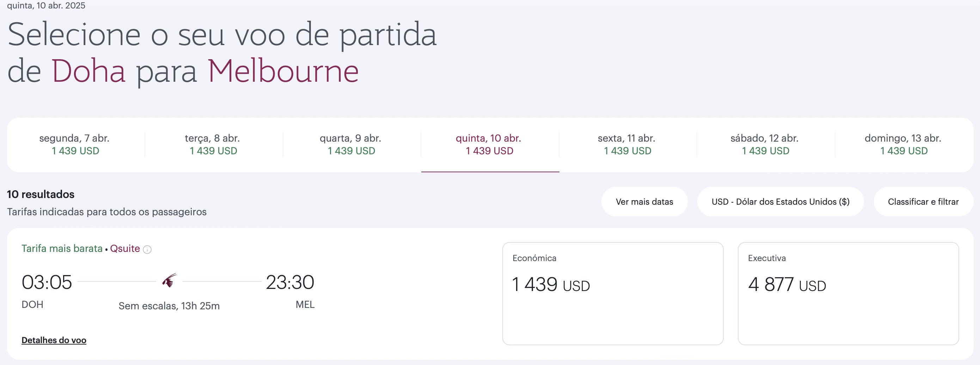Choose quarta, 9 abr. departure date
The height and width of the screenshot is (365, 980).
point(351,144)
